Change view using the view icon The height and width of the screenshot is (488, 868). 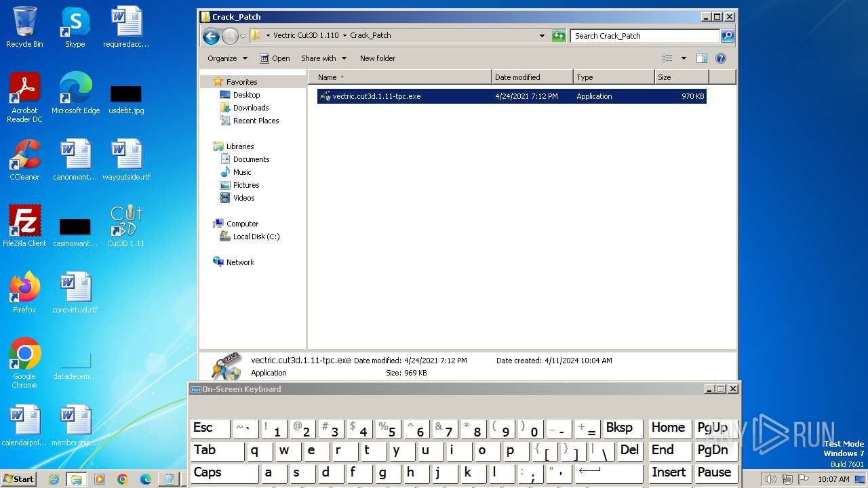(x=667, y=58)
